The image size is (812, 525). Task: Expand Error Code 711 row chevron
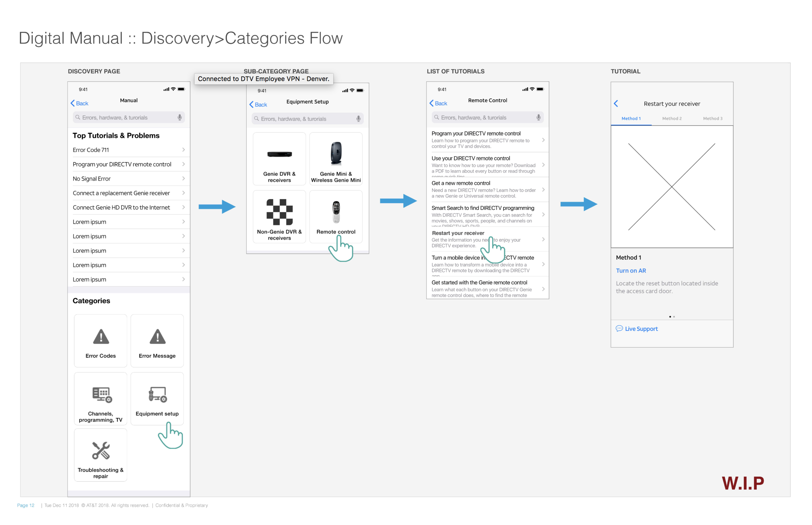(x=183, y=150)
